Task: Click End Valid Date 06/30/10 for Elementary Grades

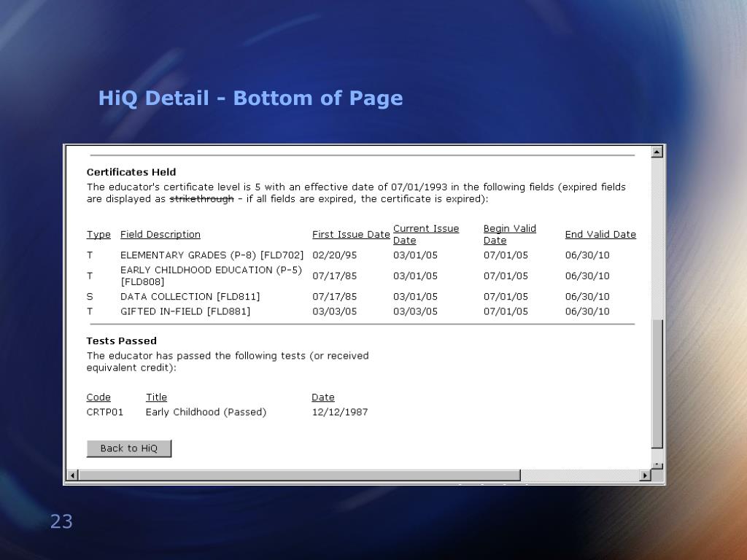Action: (x=587, y=255)
